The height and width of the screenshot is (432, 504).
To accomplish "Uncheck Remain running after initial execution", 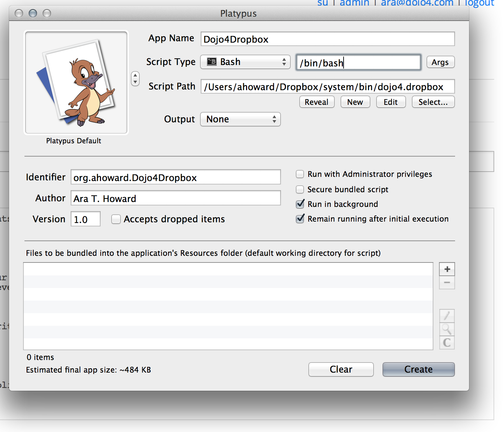I will 300,219.
